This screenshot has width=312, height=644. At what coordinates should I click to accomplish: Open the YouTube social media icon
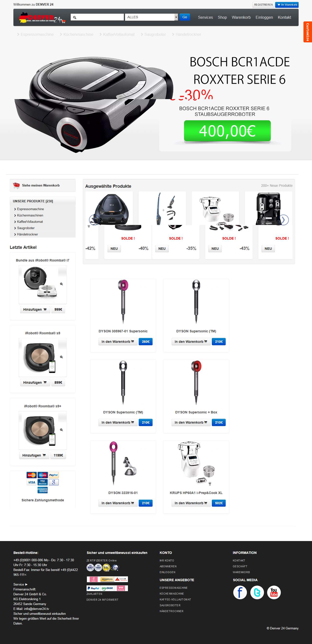[274, 592]
